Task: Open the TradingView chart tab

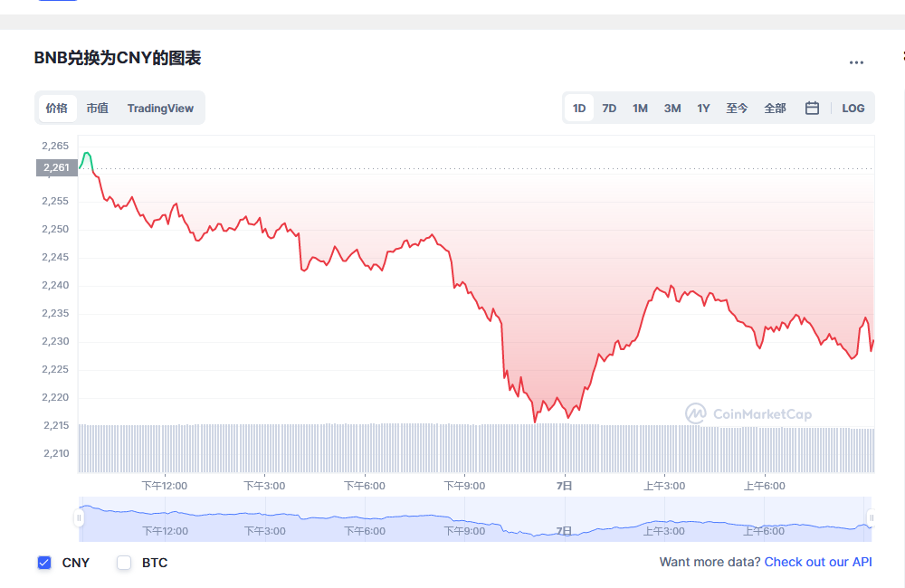Action: pyautogui.click(x=160, y=108)
